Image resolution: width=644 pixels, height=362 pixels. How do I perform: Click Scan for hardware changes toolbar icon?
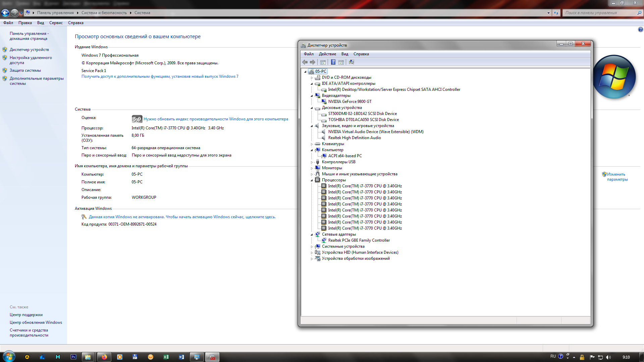(352, 62)
